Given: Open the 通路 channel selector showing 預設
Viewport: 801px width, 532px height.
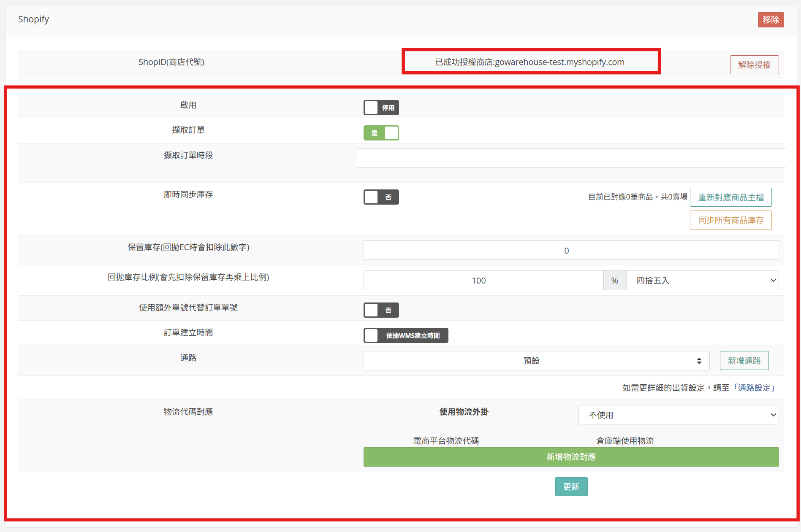Looking at the screenshot, I should click(x=536, y=361).
